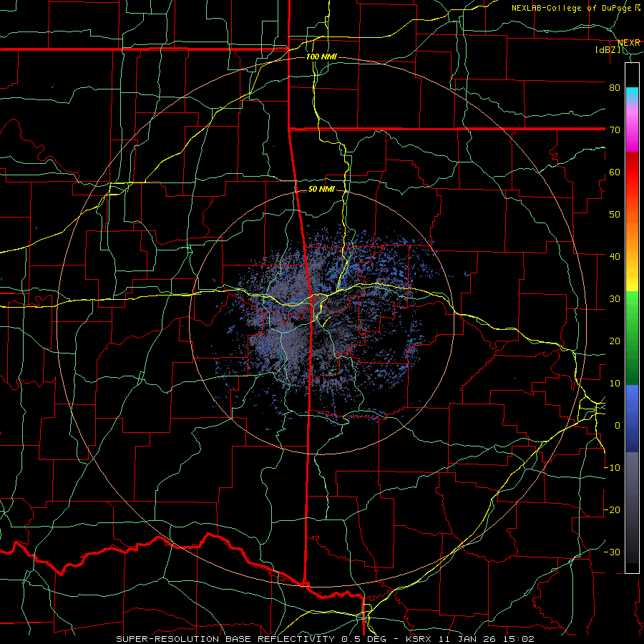644x644 pixels.
Task: Click the green segment of the color bar
Action: pyautogui.click(x=632, y=338)
